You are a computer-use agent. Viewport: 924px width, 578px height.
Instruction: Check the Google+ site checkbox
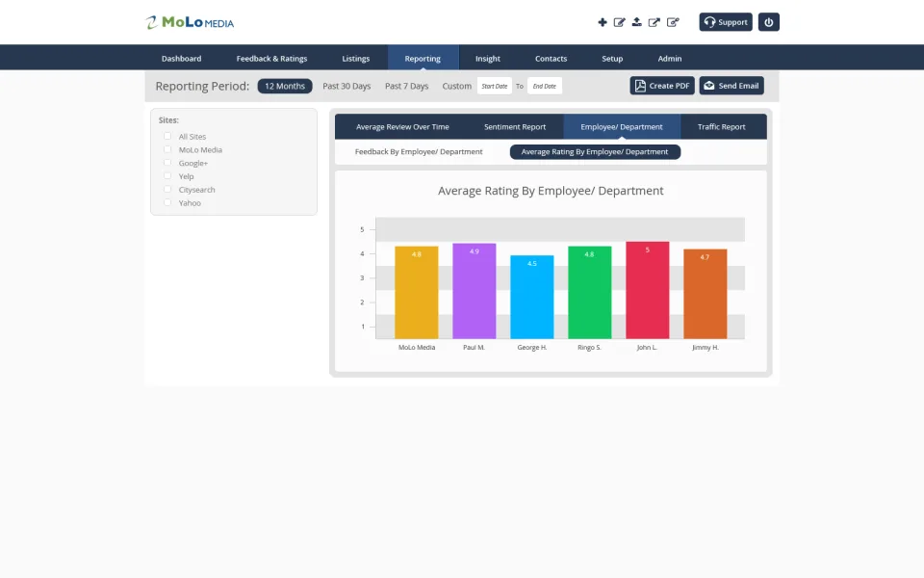point(167,163)
